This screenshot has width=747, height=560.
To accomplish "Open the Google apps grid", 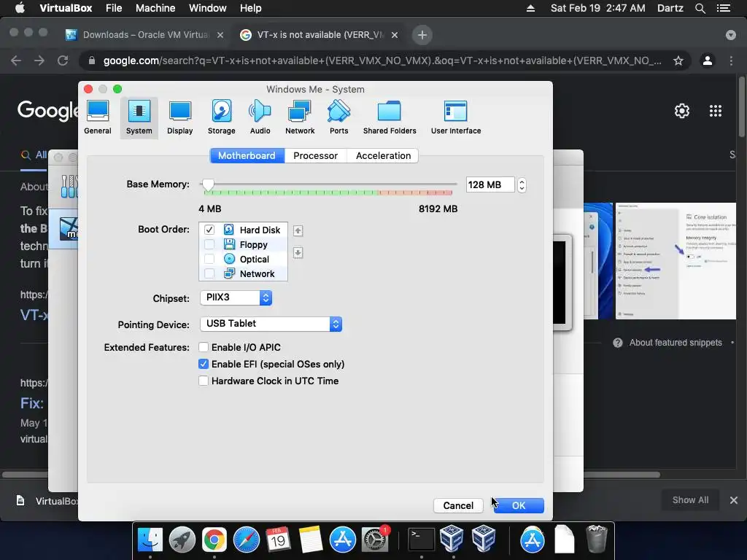I will point(715,111).
